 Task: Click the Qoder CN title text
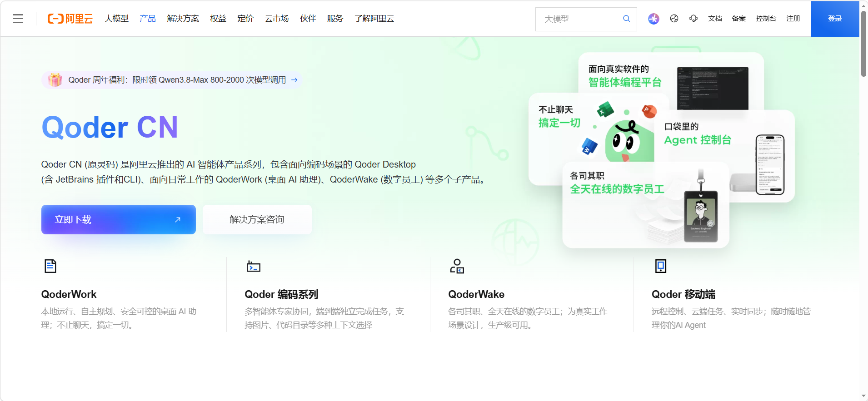pos(110,128)
